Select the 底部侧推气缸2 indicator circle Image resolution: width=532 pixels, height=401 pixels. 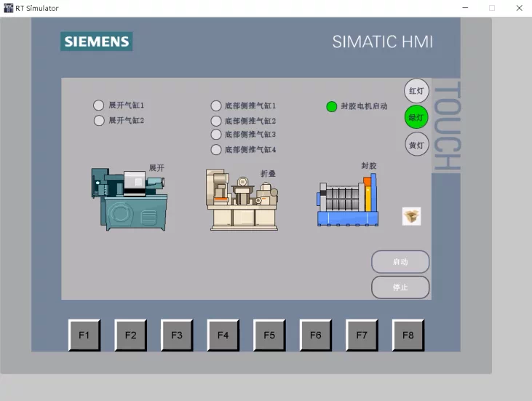pyautogui.click(x=216, y=121)
